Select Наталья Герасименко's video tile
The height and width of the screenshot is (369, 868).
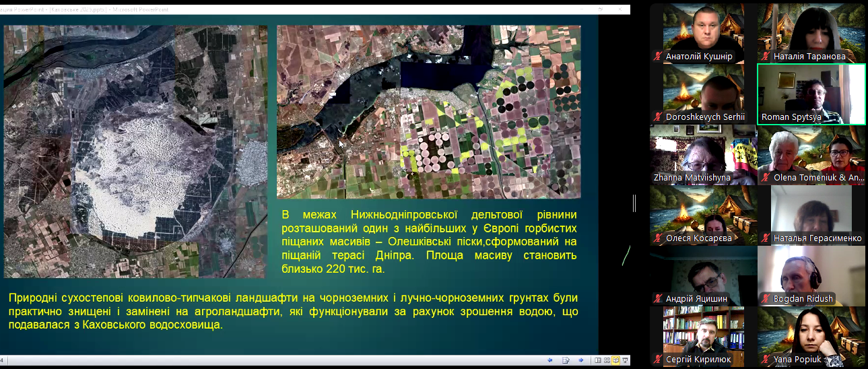pyautogui.click(x=811, y=215)
